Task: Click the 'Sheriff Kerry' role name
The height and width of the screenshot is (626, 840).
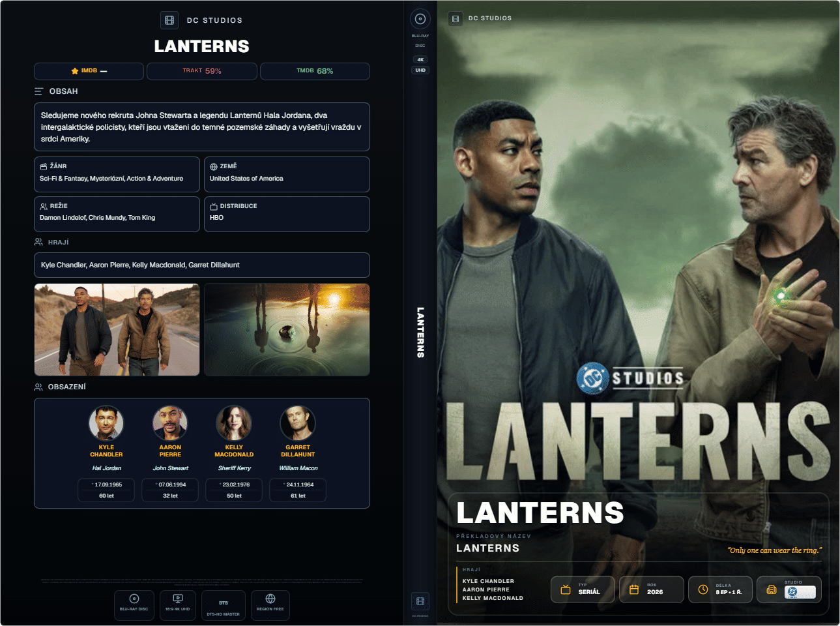Action: click(x=234, y=468)
